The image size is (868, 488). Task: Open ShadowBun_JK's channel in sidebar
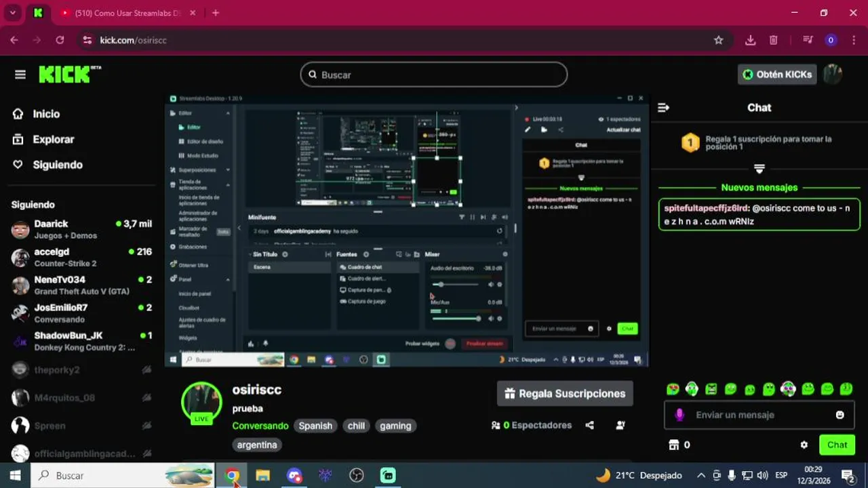coord(81,341)
